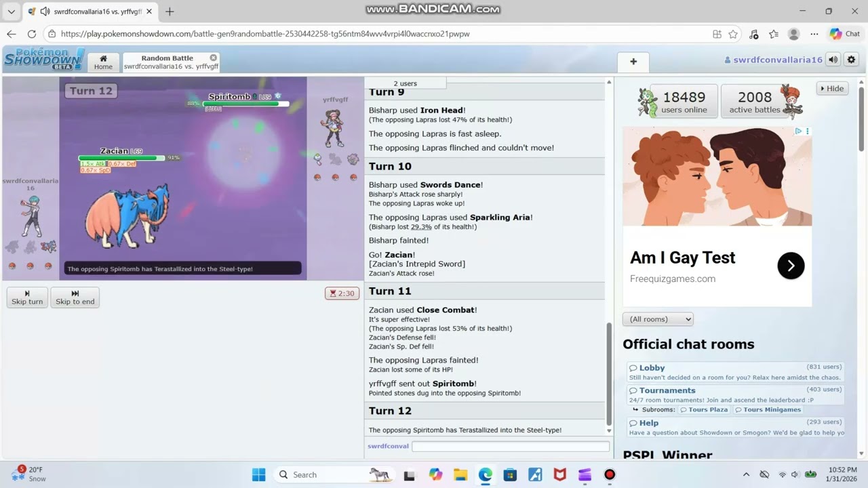Open browser settings and more menu
Image resolution: width=868 pixels, height=488 pixels.
pos(814,34)
